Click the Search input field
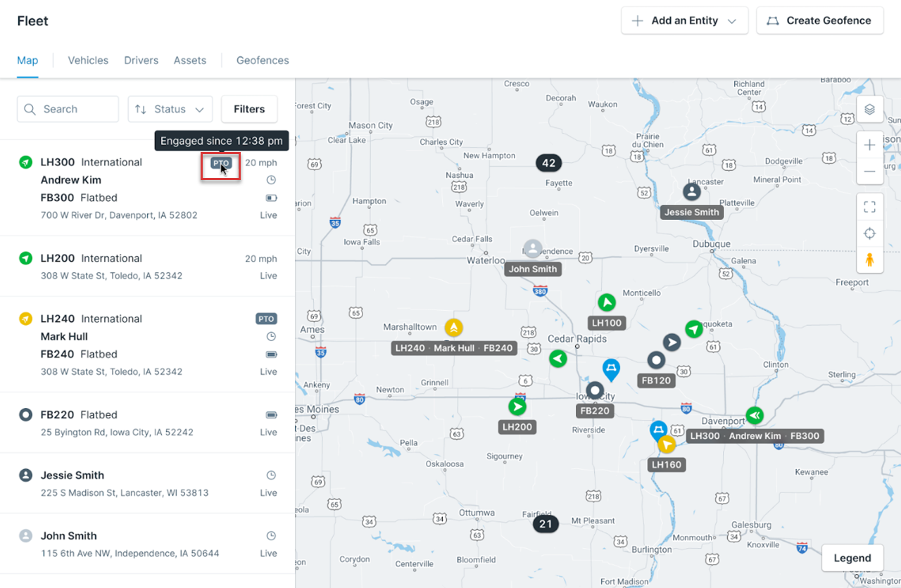 (x=68, y=109)
